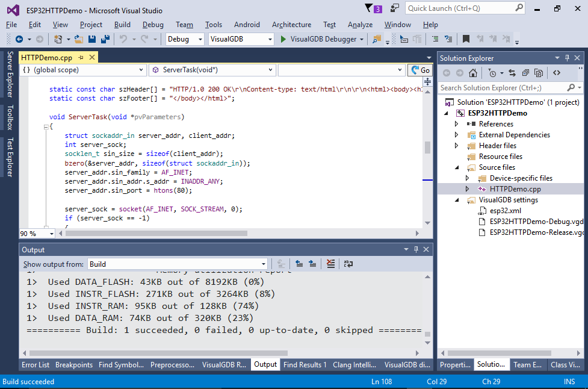Click the Go button in the navigation bar
The height and width of the screenshot is (389, 588).
(x=420, y=70)
